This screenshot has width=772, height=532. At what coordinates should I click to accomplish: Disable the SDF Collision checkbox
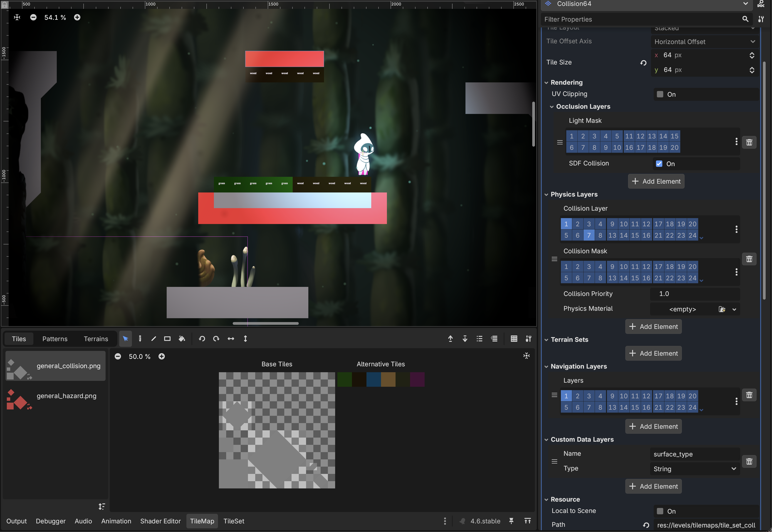pyautogui.click(x=659, y=164)
